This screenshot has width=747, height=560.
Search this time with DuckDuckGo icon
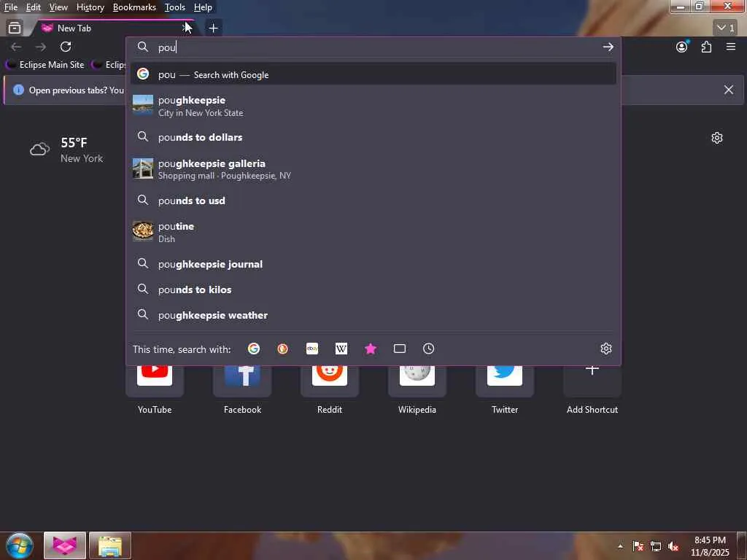[x=282, y=349]
